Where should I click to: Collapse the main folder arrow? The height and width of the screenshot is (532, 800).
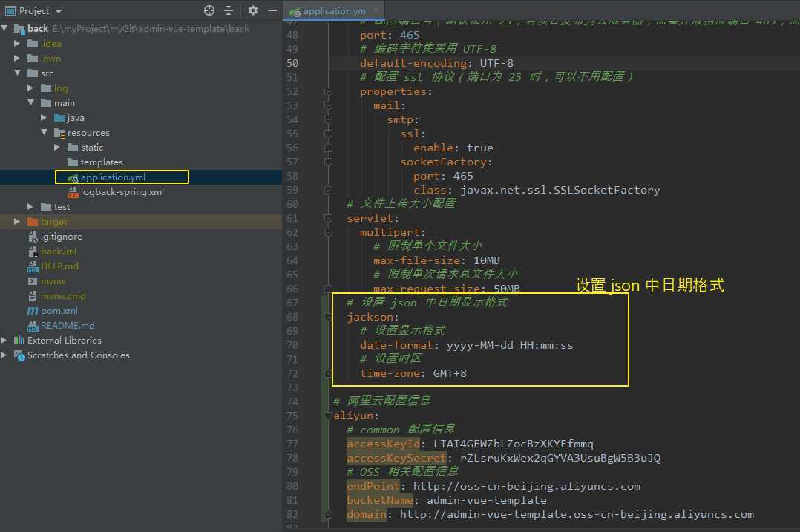[x=30, y=102]
